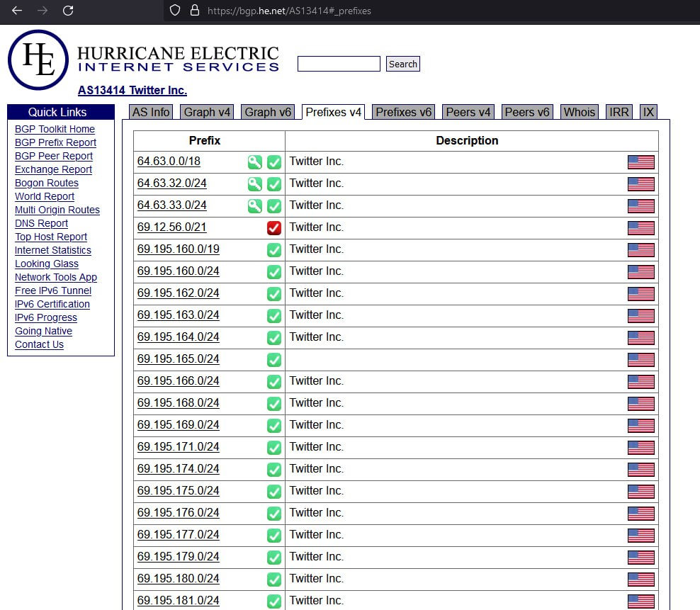
Task: Click the Hurricane Electric HE logo
Action: (x=38, y=60)
